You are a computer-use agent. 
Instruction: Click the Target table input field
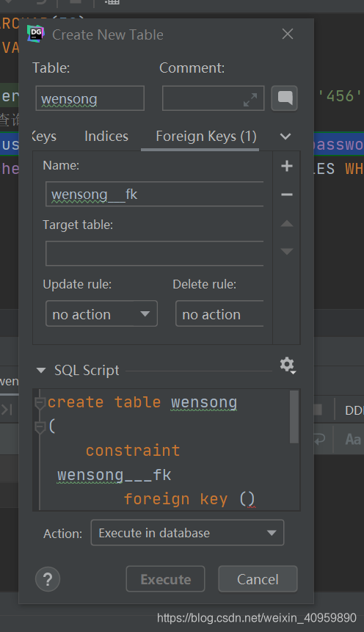[x=154, y=253]
